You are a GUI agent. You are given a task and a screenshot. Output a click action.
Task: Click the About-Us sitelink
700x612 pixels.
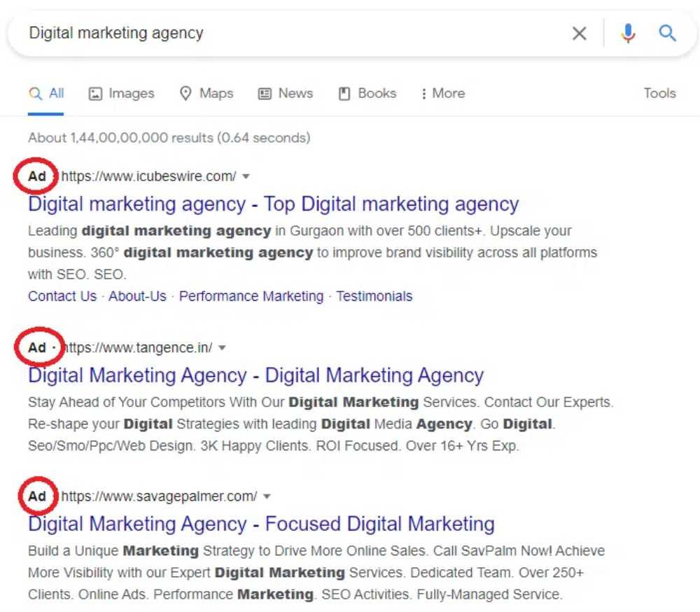[x=138, y=296]
